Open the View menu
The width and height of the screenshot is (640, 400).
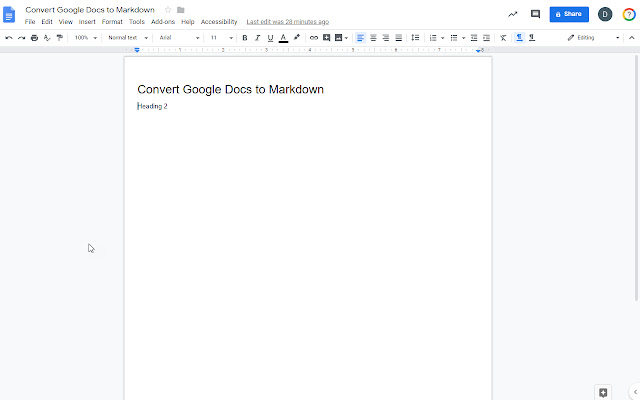(65, 22)
